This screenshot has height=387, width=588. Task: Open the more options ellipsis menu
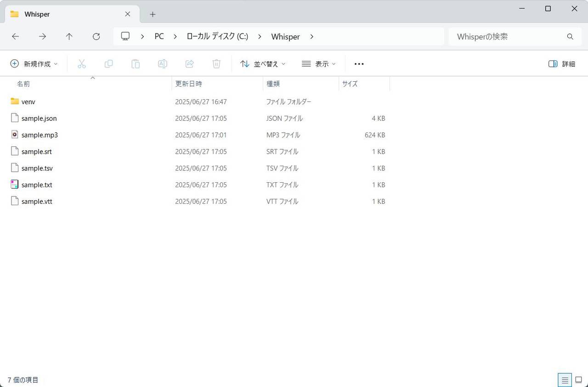[359, 64]
